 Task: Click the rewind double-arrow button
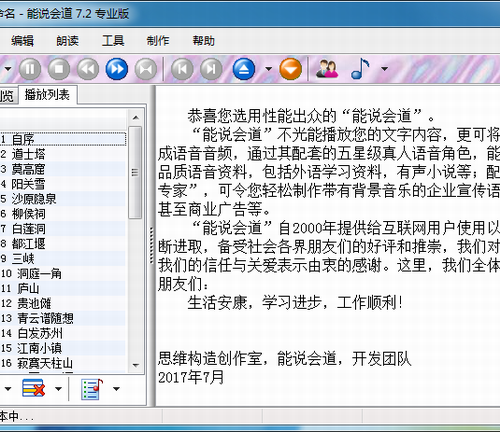pyautogui.click(x=88, y=69)
